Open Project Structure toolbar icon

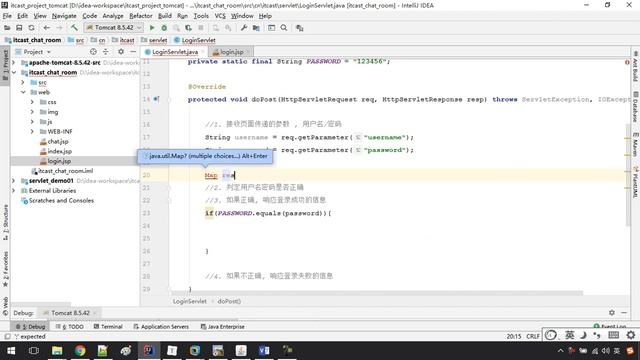point(256,28)
